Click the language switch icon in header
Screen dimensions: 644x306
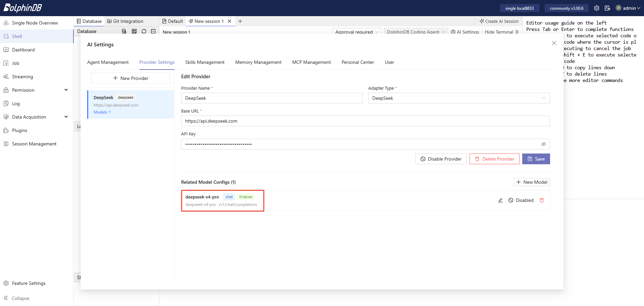tap(607, 8)
